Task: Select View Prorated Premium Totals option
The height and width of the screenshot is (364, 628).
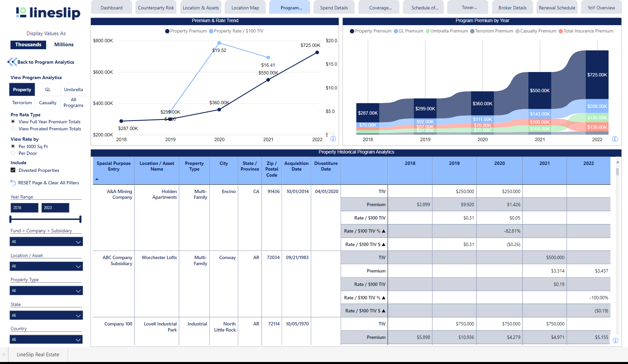Action: pos(13,129)
